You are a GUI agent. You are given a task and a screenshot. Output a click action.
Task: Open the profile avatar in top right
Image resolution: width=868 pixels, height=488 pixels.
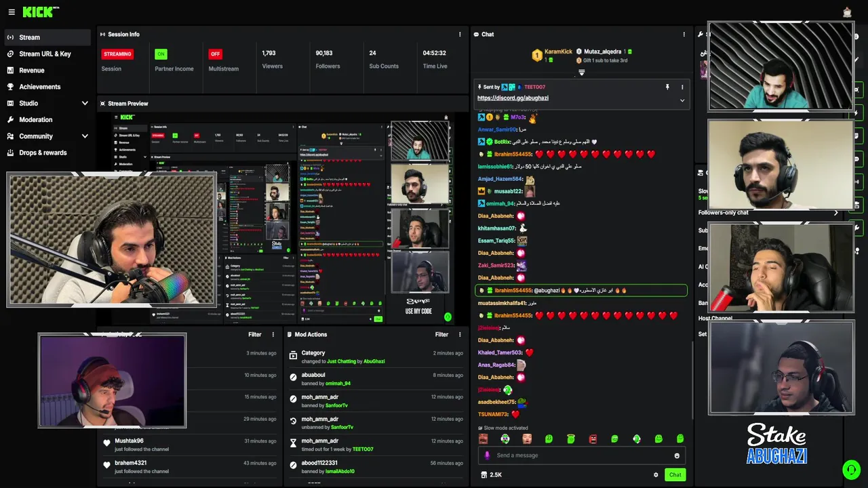tap(847, 12)
